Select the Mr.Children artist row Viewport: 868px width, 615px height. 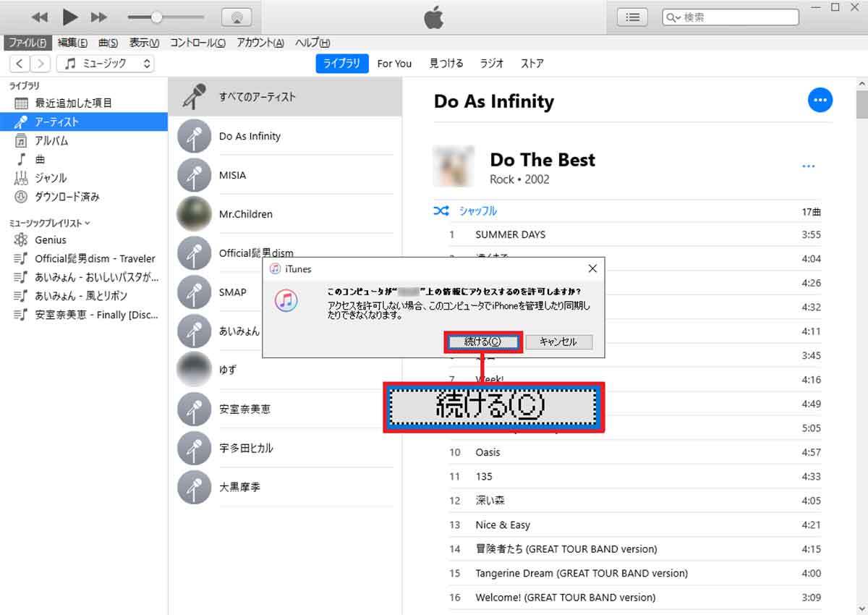click(285, 214)
